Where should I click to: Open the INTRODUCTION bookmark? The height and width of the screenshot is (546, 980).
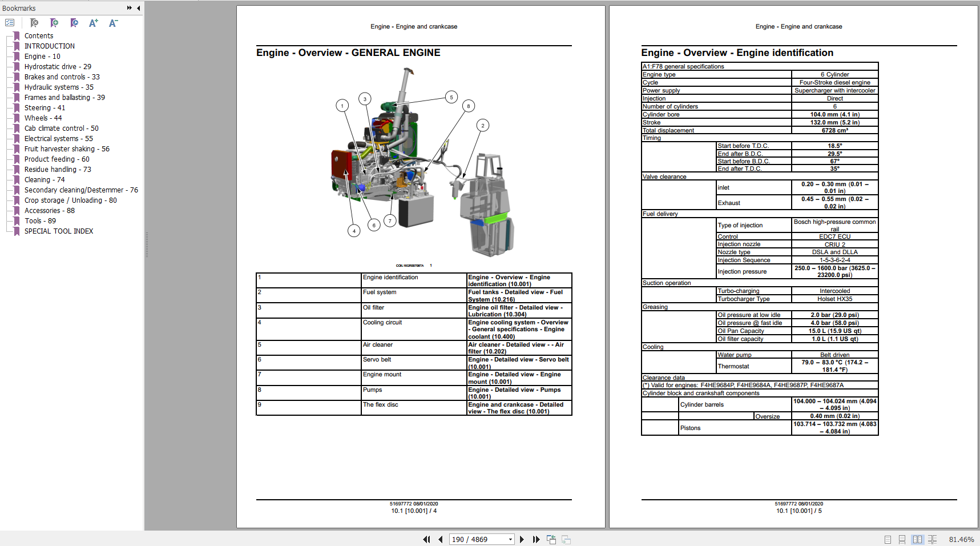pyautogui.click(x=50, y=46)
